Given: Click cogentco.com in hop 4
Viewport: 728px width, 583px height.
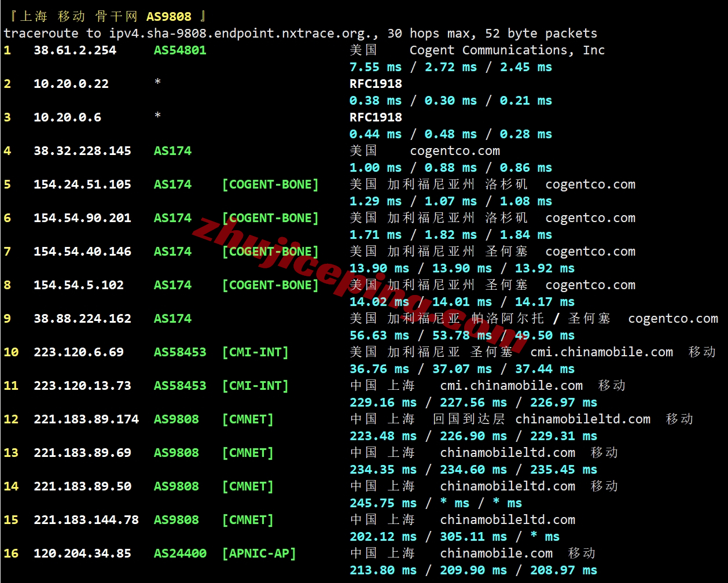Looking at the screenshot, I should [455, 151].
